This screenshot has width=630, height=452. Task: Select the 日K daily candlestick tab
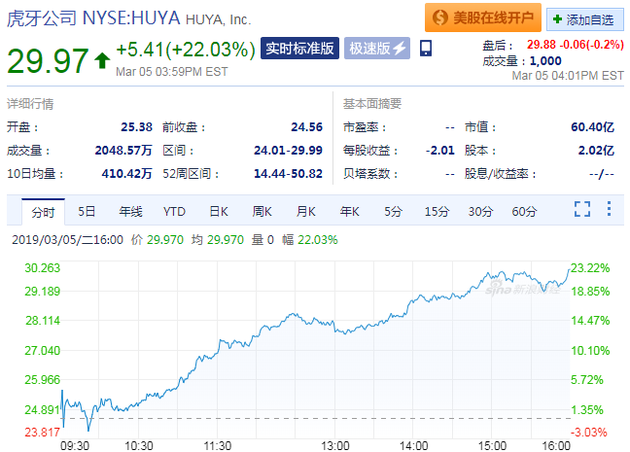tap(219, 211)
